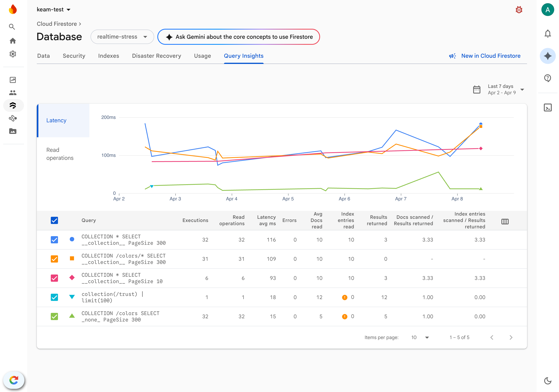Open the notifications bell

[x=548, y=33]
